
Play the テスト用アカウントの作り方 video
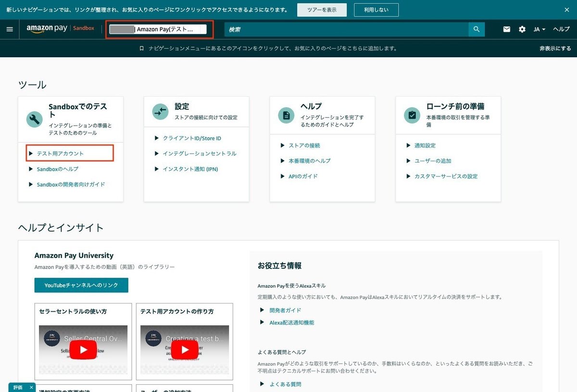pyautogui.click(x=185, y=350)
